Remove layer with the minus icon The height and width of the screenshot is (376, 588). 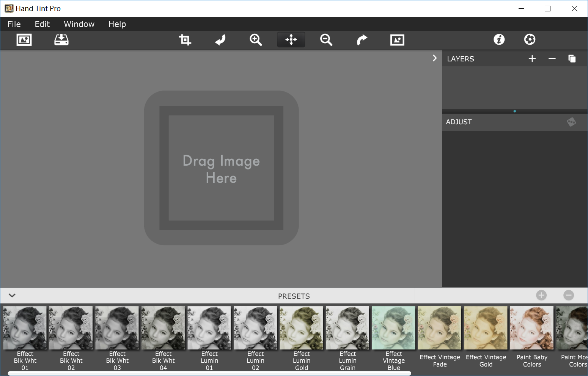552,59
